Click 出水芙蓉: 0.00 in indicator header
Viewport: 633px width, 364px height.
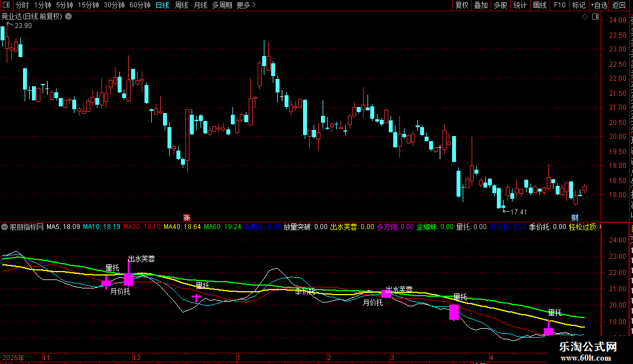click(352, 227)
